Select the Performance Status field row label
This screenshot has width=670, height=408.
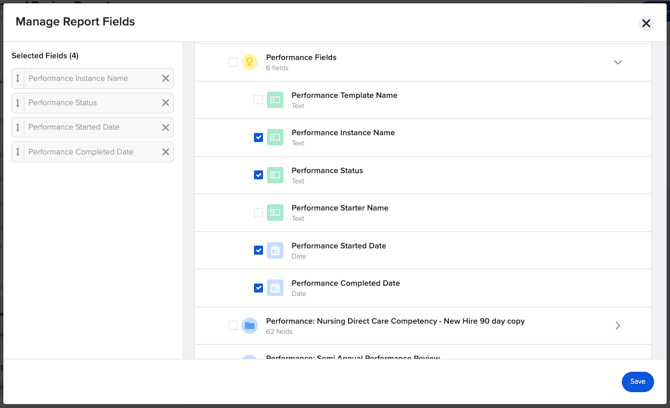(327, 171)
